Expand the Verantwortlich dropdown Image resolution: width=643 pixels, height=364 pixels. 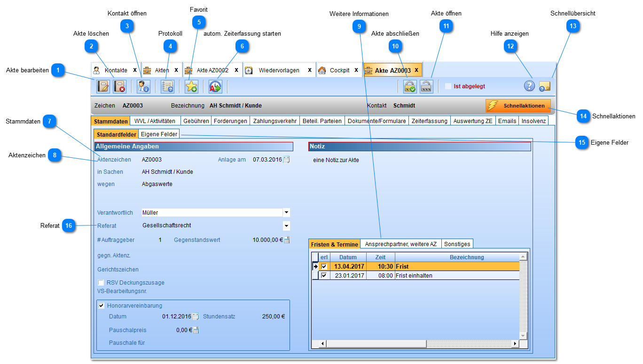click(286, 213)
